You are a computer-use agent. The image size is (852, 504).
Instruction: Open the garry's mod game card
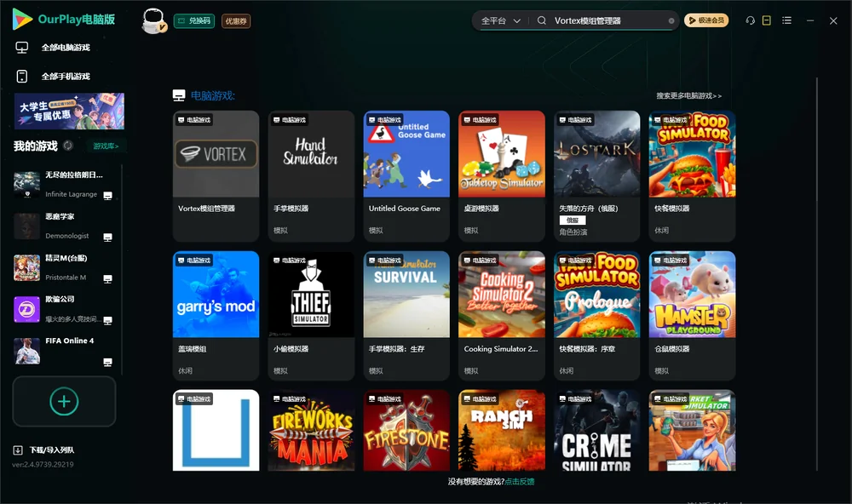pos(216,316)
